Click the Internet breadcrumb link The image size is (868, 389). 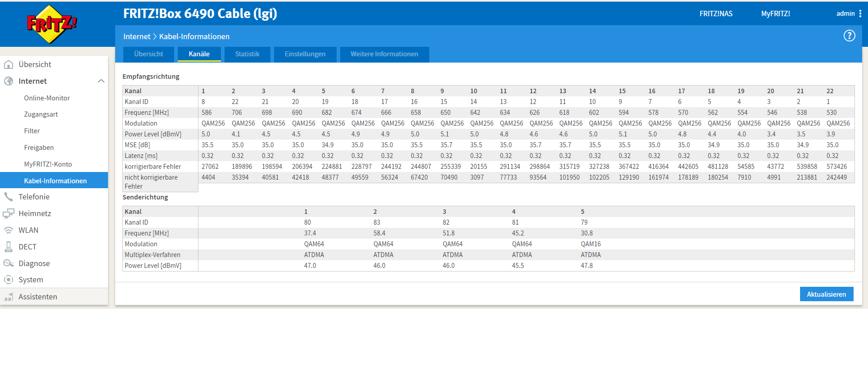[x=137, y=36]
